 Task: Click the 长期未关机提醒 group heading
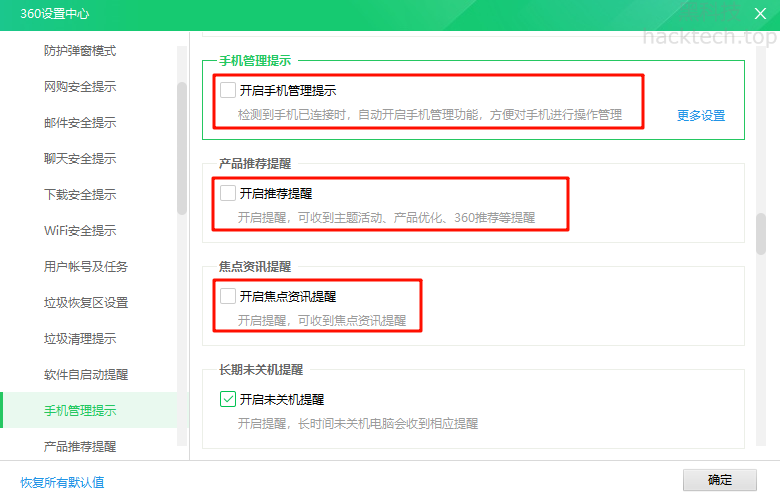click(261, 370)
